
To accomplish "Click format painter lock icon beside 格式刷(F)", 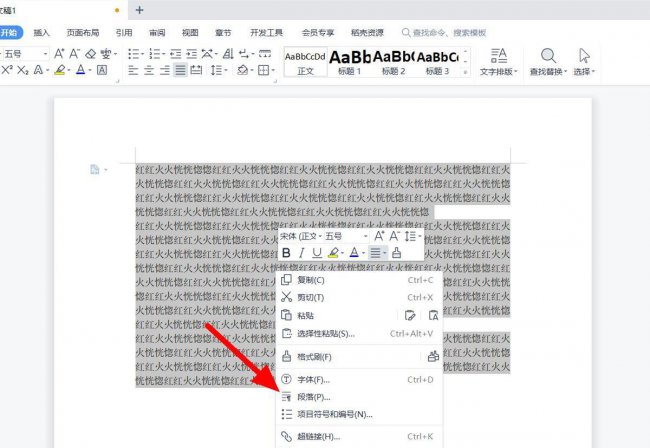I will pos(433,356).
